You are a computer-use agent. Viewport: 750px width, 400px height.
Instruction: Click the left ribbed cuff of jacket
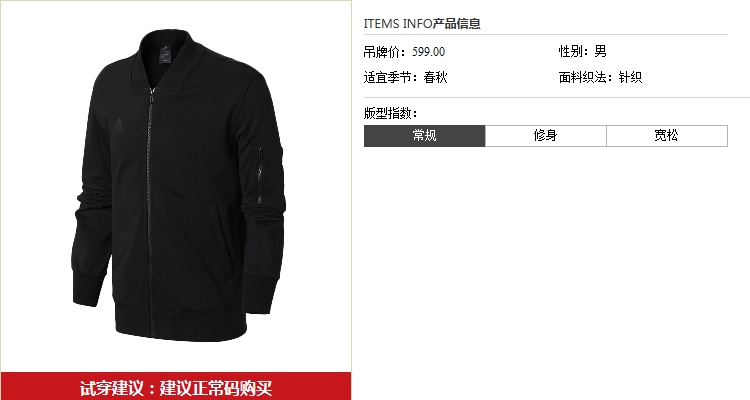point(88,288)
